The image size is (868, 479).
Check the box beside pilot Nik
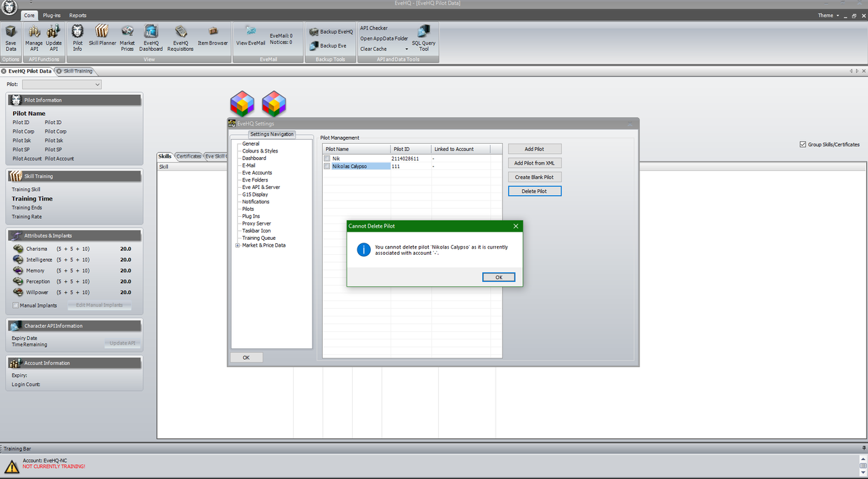327,159
